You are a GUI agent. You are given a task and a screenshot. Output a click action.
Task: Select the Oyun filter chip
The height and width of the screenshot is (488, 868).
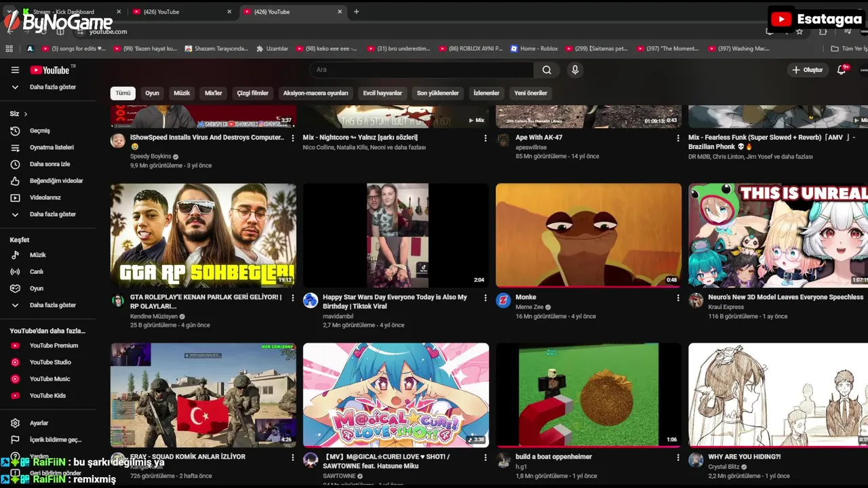[152, 93]
